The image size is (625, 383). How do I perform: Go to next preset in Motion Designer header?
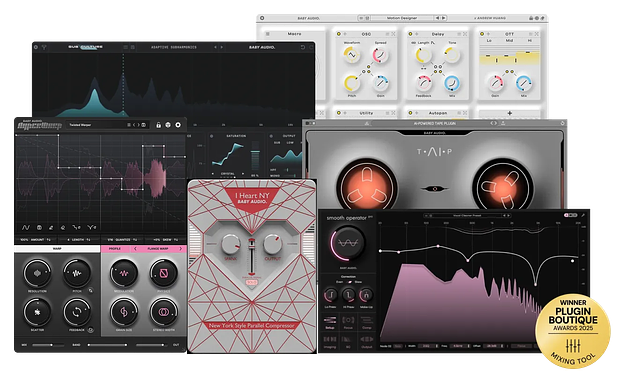443,18
